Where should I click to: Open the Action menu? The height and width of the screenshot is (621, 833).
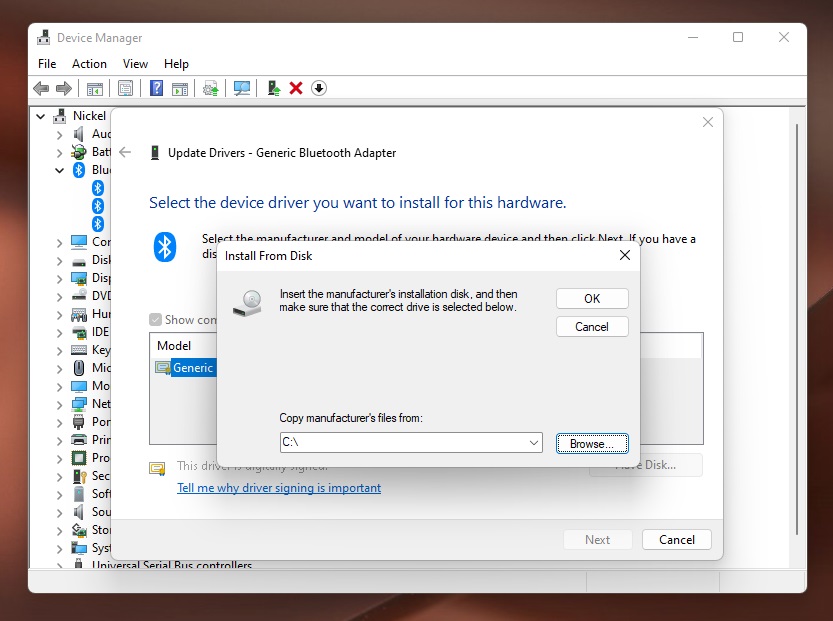click(x=89, y=64)
